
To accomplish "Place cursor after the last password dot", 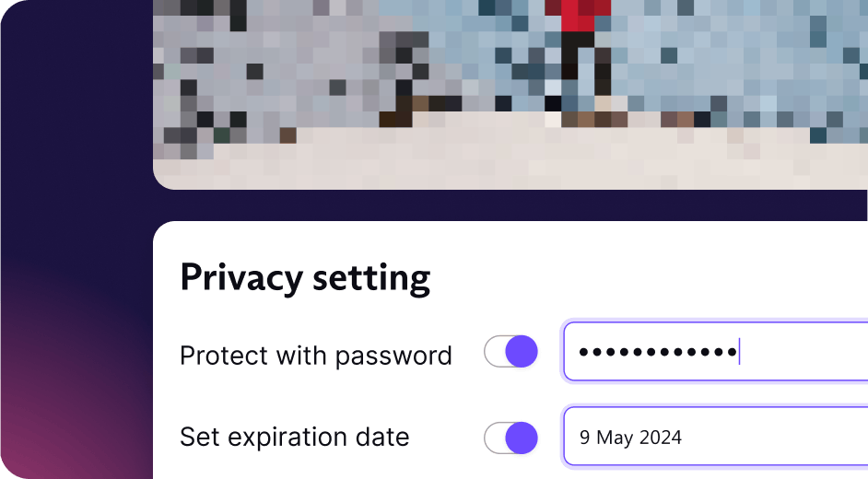I will [x=739, y=352].
